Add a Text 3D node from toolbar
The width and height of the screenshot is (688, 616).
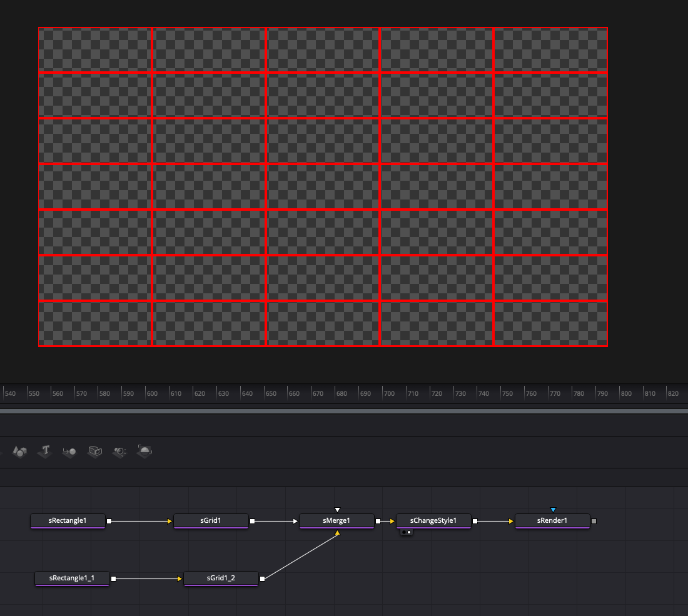[45, 451]
